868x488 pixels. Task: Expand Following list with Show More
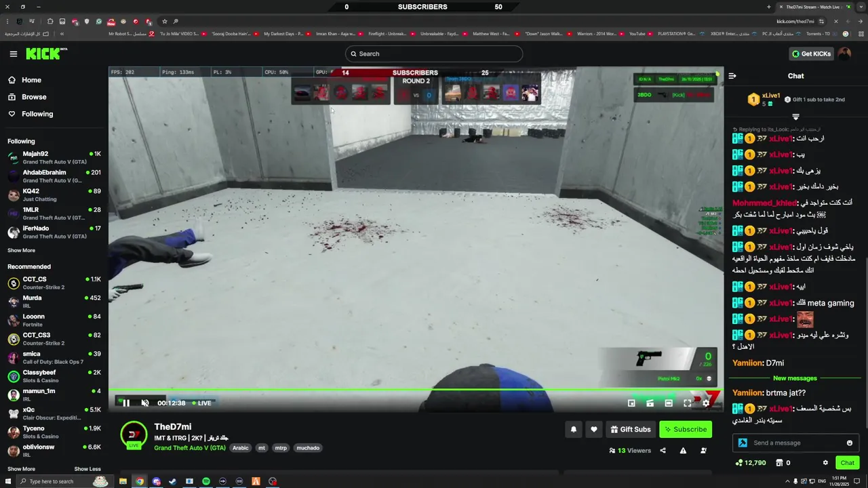(x=21, y=250)
